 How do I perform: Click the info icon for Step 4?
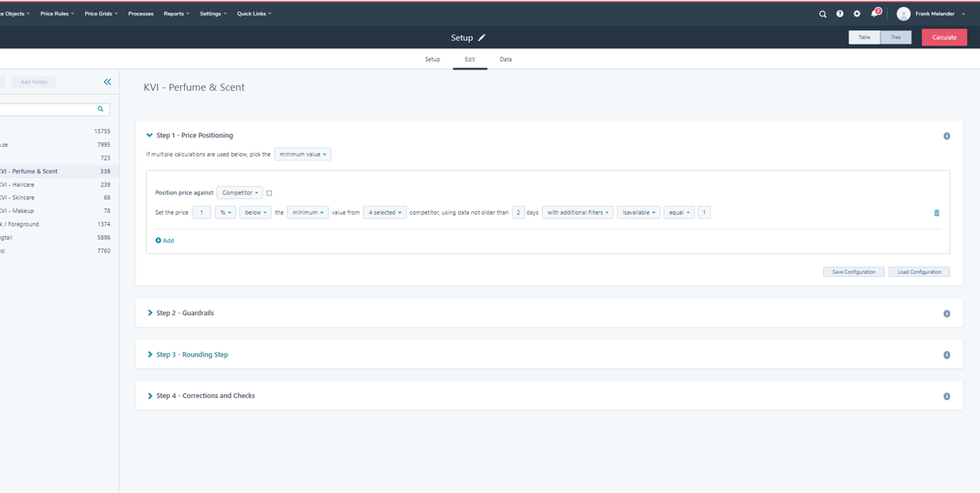[x=947, y=396]
